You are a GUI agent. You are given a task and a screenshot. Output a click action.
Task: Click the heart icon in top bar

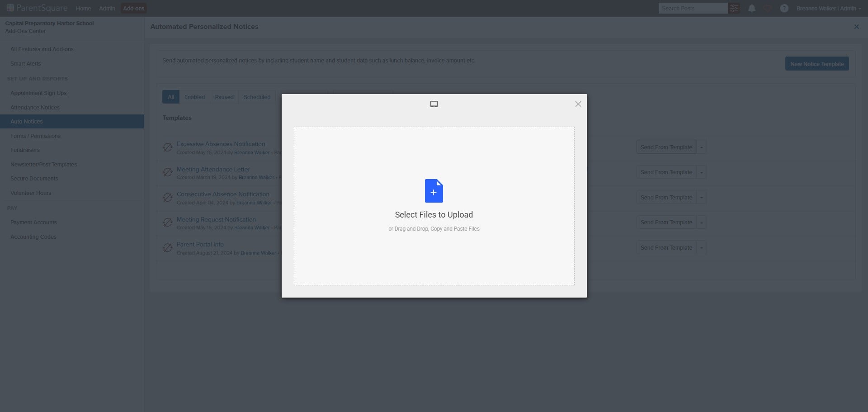767,8
